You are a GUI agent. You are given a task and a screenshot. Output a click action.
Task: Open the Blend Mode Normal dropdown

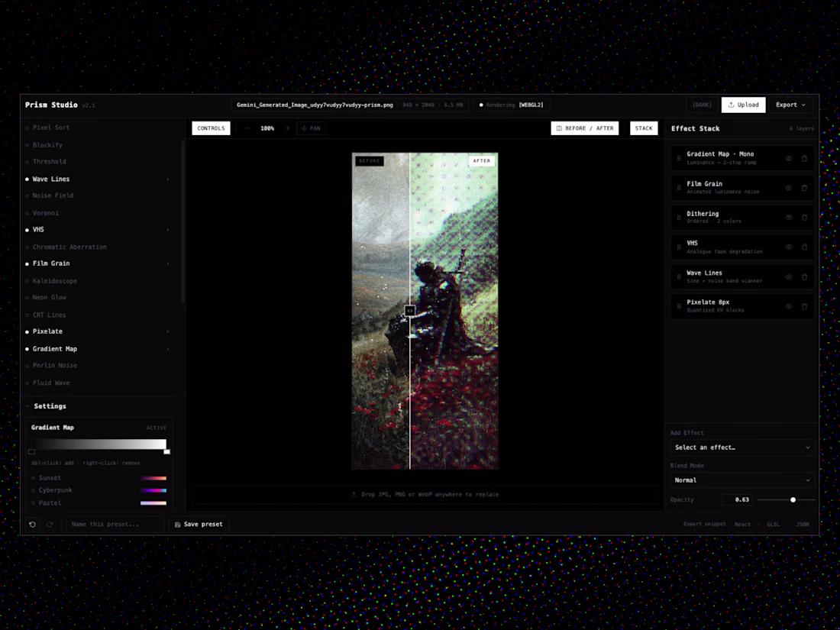[742, 480]
